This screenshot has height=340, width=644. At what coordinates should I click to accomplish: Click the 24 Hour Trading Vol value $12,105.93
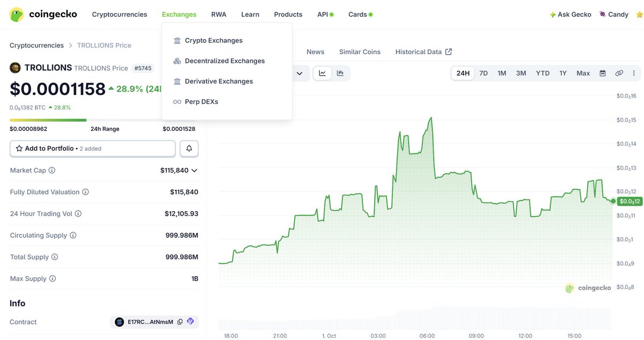click(x=181, y=213)
